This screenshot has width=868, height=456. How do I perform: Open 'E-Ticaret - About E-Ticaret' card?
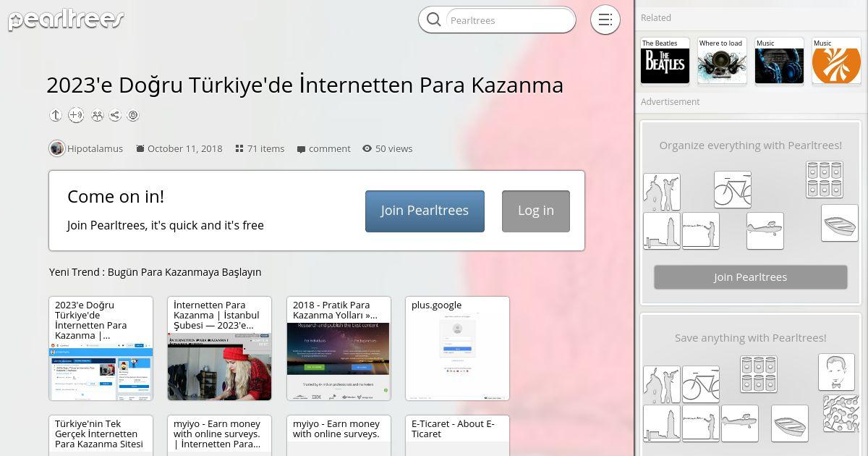pos(457,435)
